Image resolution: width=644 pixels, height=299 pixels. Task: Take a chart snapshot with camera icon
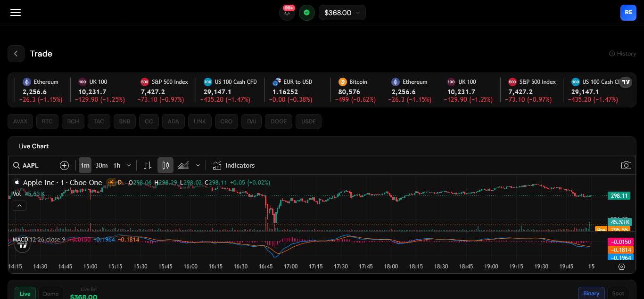click(x=626, y=165)
